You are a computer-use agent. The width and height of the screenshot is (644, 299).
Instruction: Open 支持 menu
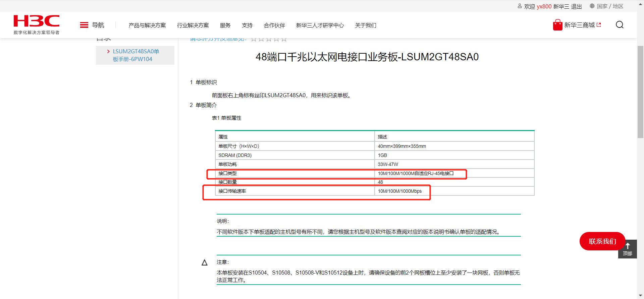[x=247, y=25]
